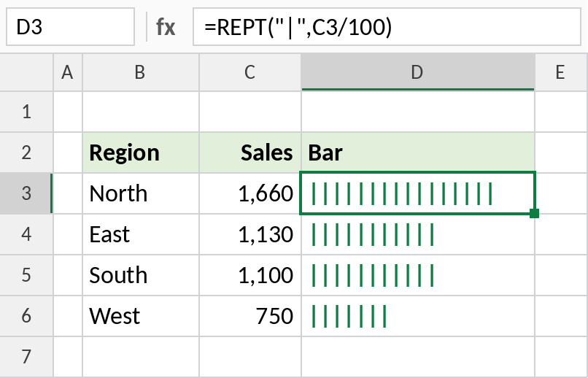Click the cell with value 750
The height and width of the screenshot is (378, 588).
250,316
